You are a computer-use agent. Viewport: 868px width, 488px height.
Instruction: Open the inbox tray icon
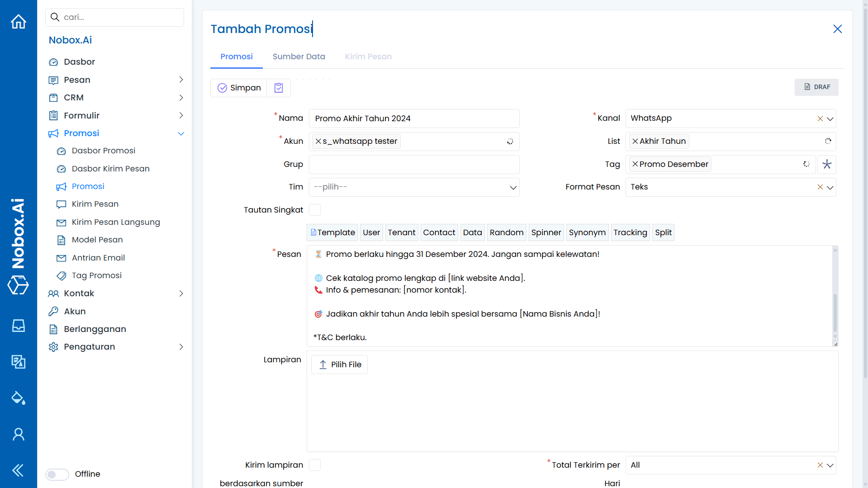coord(19,326)
